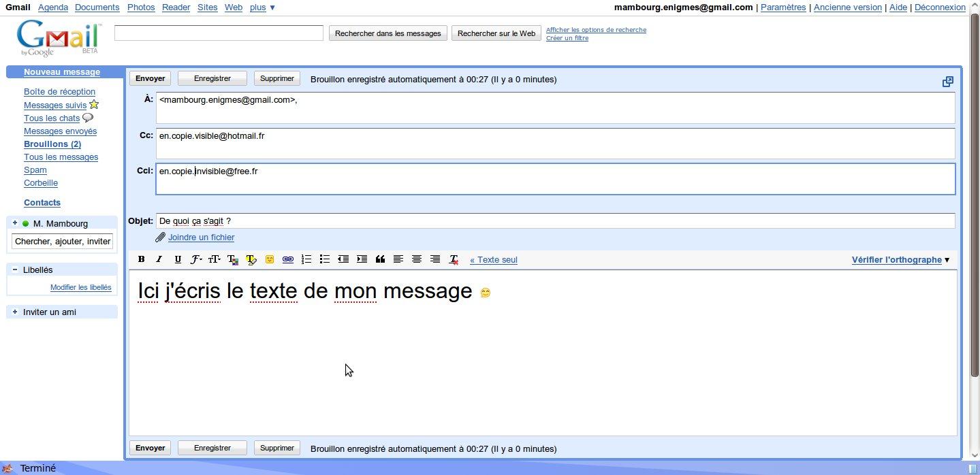Image resolution: width=980 pixels, height=475 pixels.
Task: Open the Brouillons folder
Action: 52,144
